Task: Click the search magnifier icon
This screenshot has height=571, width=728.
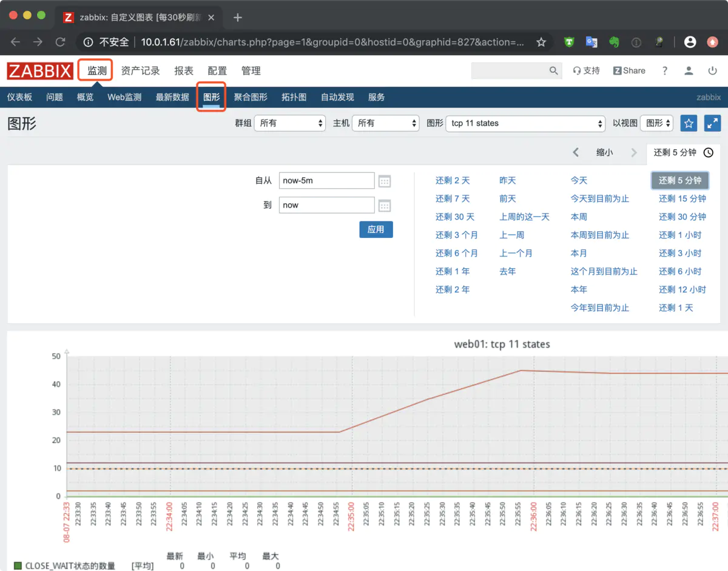Action: click(x=553, y=70)
